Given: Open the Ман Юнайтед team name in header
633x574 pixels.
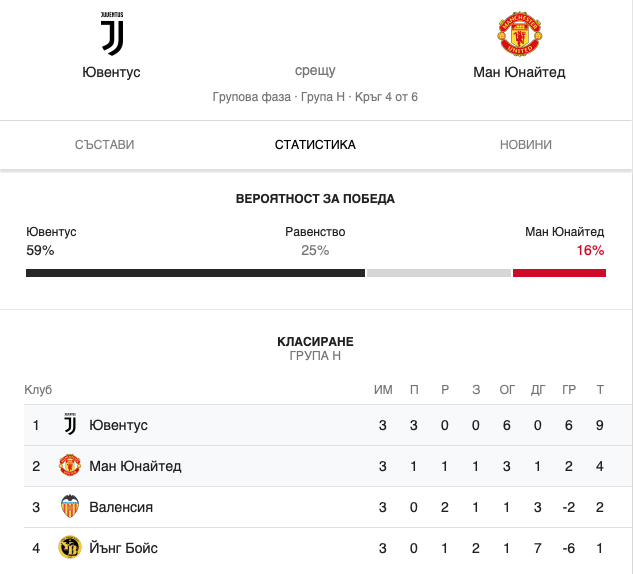Looking at the screenshot, I should tap(519, 72).
